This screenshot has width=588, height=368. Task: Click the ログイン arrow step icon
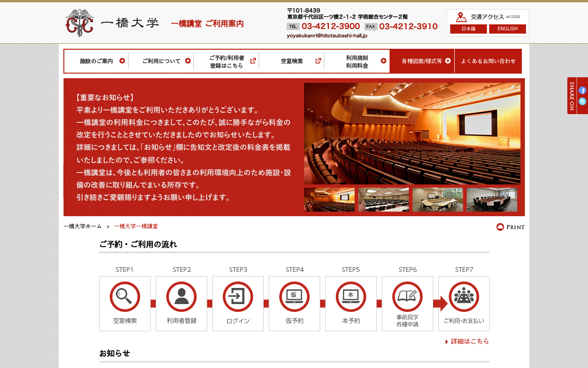coord(238,297)
